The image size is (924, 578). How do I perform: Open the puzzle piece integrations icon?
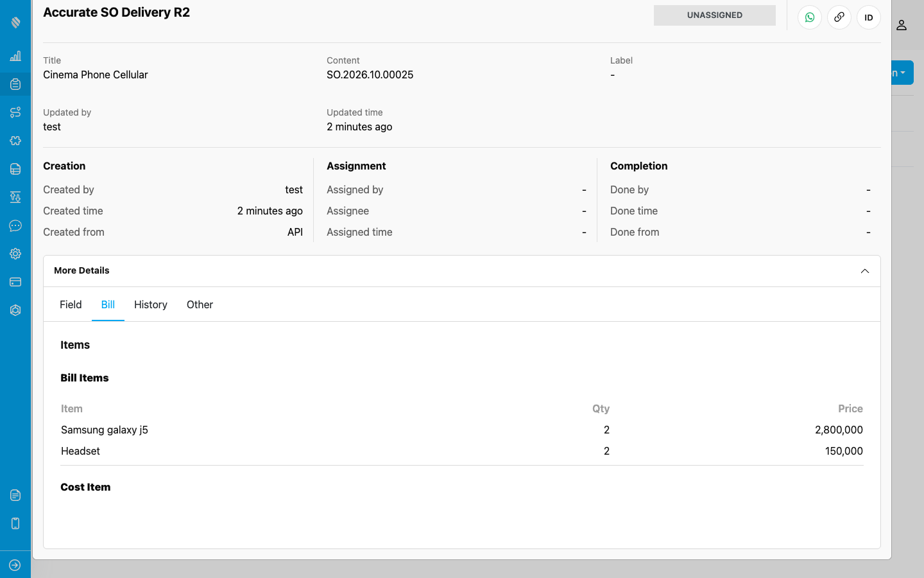point(15,141)
